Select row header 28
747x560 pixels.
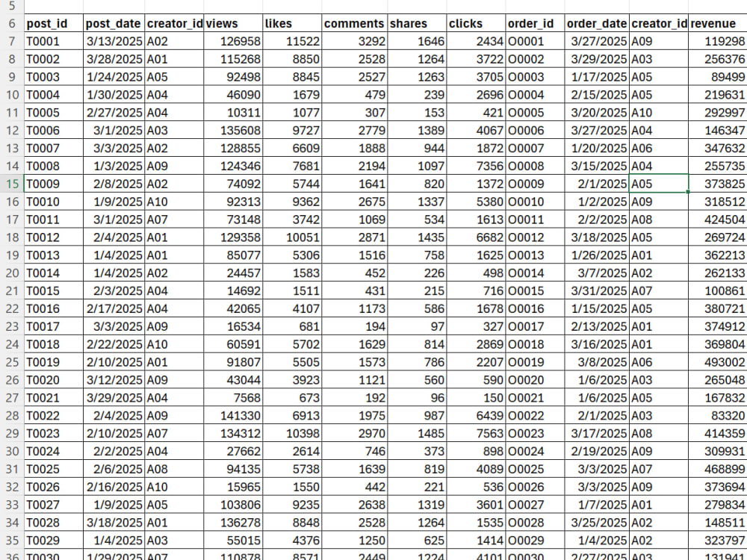(12, 416)
